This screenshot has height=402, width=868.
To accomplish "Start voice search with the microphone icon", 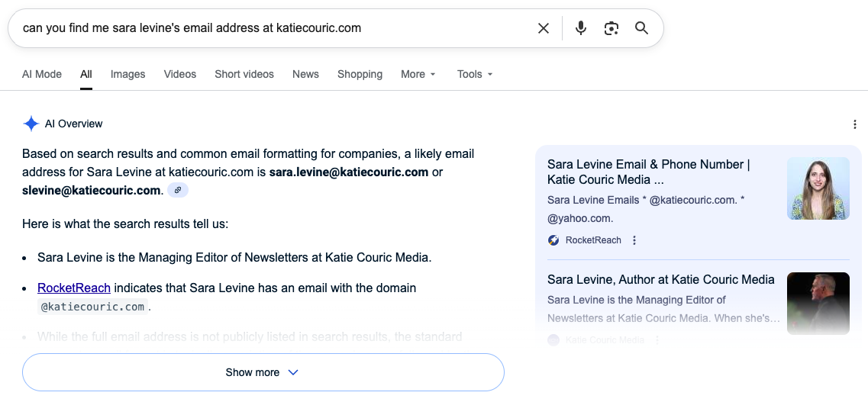I will [x=581, y=28].
